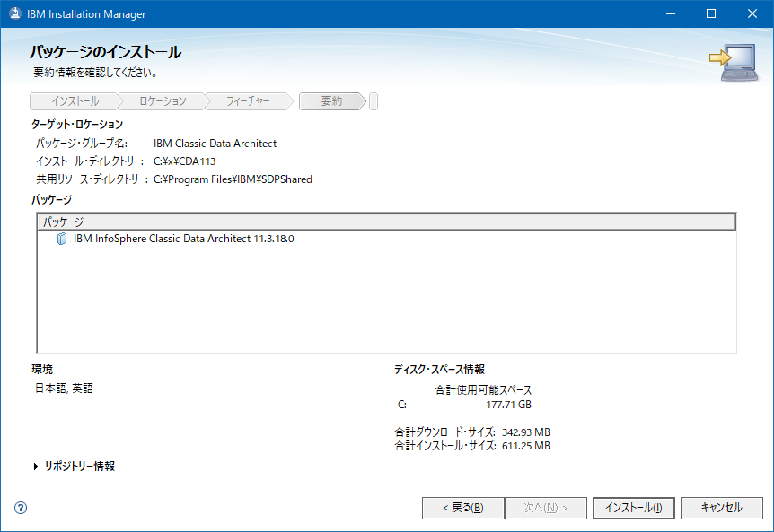Click the ターゲット・ロケーション heading
Viewport: 774px width, 532px height.
pyautogui.click(x=77, y=124)
